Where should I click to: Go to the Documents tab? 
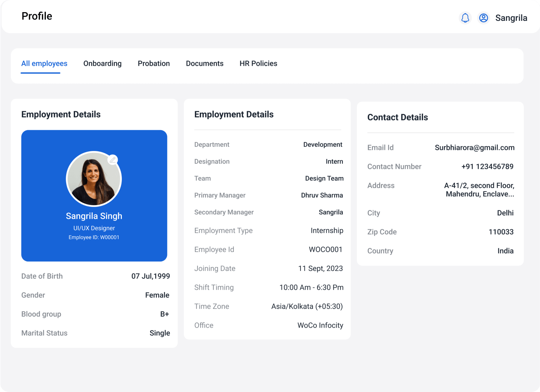tap(204, 64)
